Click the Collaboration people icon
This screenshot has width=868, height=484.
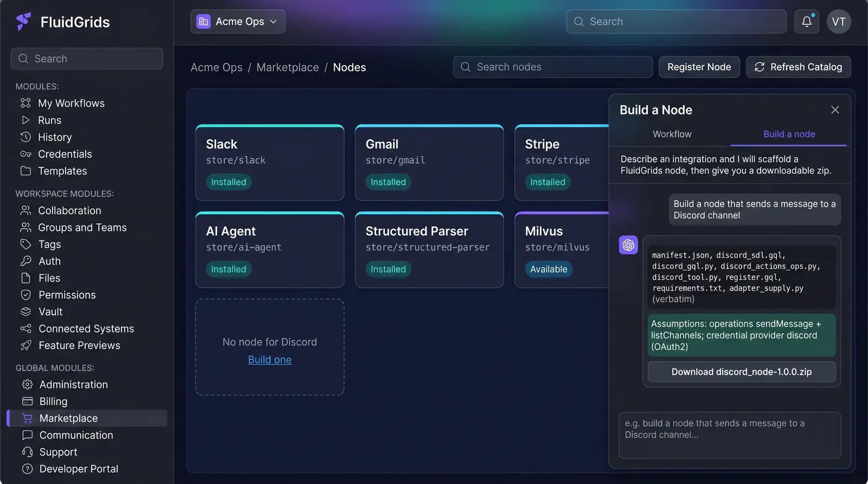[x=25, y=210]
